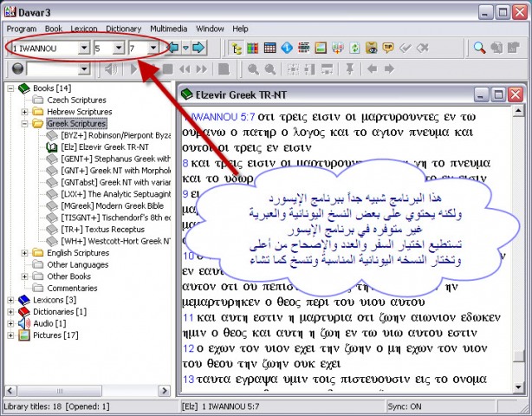Click the blue next verse arrow
Viewport: 532px width, 416px height.
[198, 48]
